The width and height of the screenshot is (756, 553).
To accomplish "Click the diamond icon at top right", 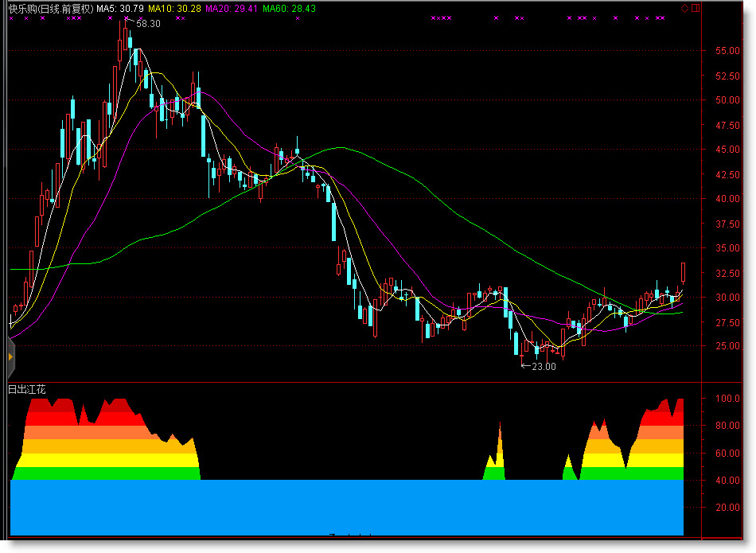I will pyautogui.click(x=685, y=8).
